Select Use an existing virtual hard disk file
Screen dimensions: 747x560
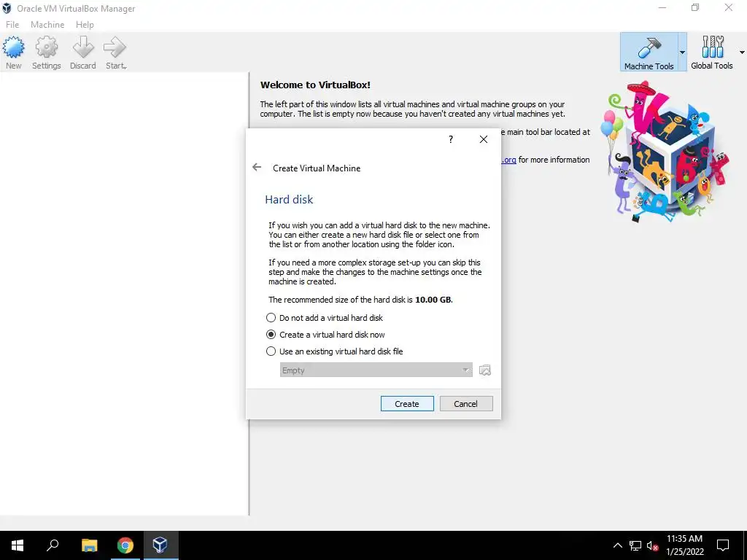[334, 351]
